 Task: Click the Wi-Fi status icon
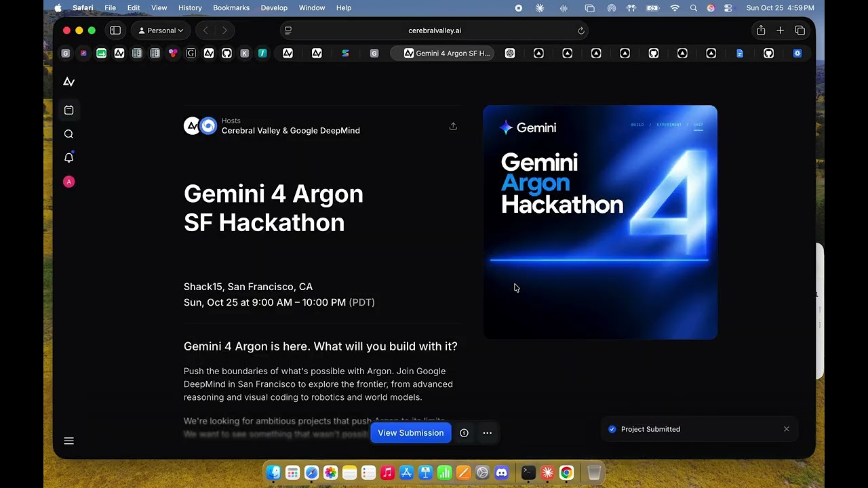click(x=675, y=8)
